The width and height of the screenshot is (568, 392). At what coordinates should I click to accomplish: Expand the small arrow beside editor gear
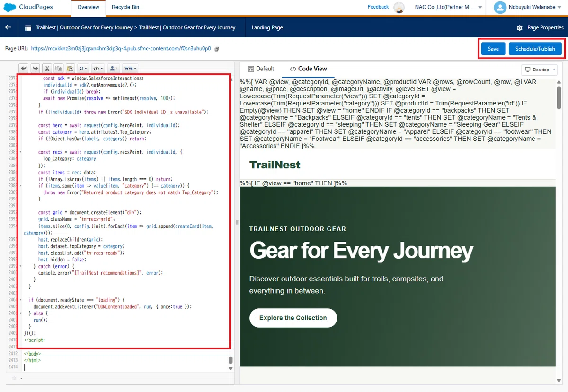tap(21, 379)
